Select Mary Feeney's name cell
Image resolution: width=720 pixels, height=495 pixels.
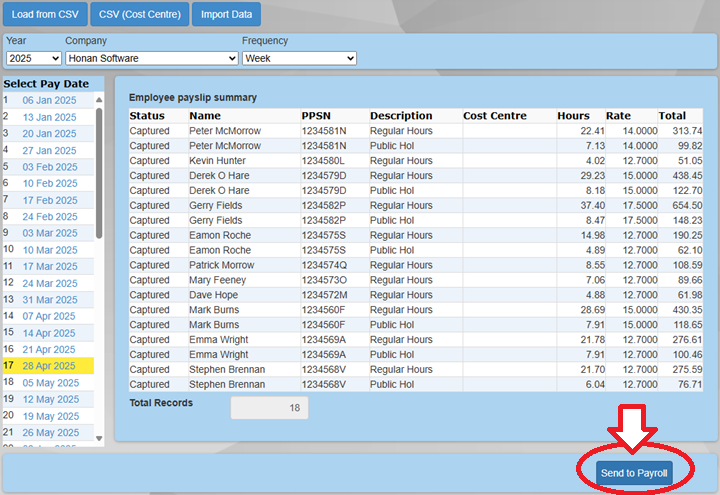[x=215, y=280]
